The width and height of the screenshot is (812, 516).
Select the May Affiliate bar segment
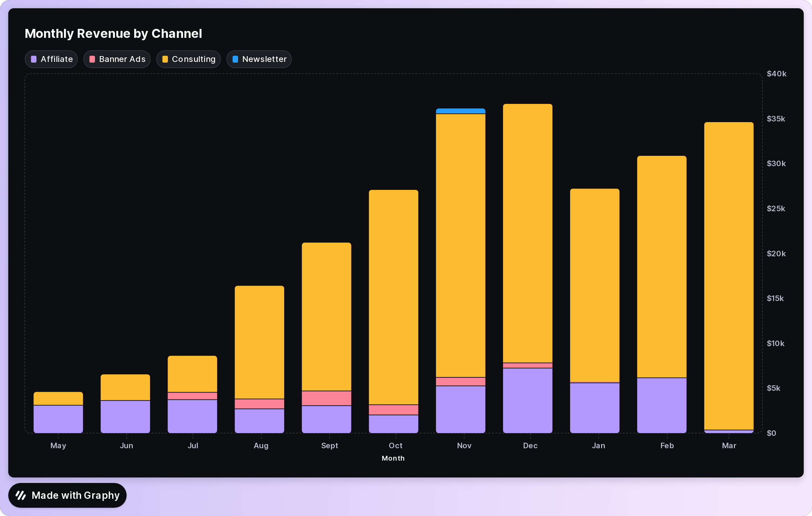tap(58, 419)
